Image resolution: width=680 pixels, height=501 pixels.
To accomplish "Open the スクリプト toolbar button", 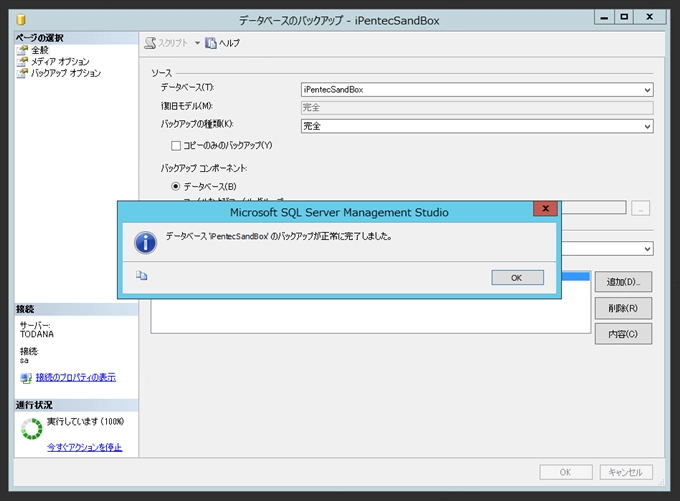I will [x=166, y=43].
